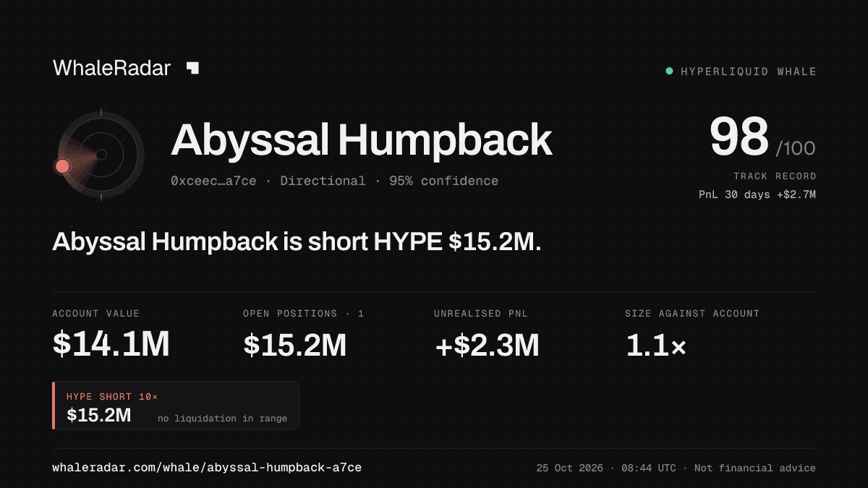Viewport: 868px width, 488px height.
Task: Click the /100 score denominator
Action: click(796, 149)
